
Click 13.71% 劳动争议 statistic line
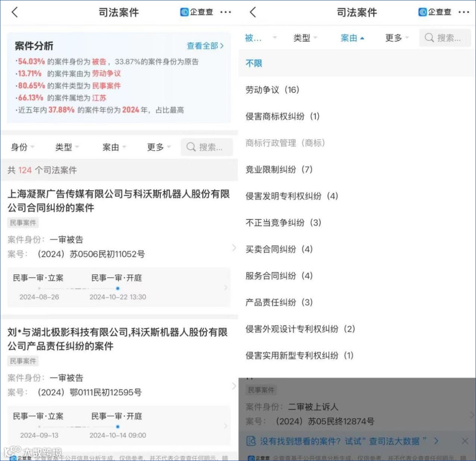coord(68,74)
